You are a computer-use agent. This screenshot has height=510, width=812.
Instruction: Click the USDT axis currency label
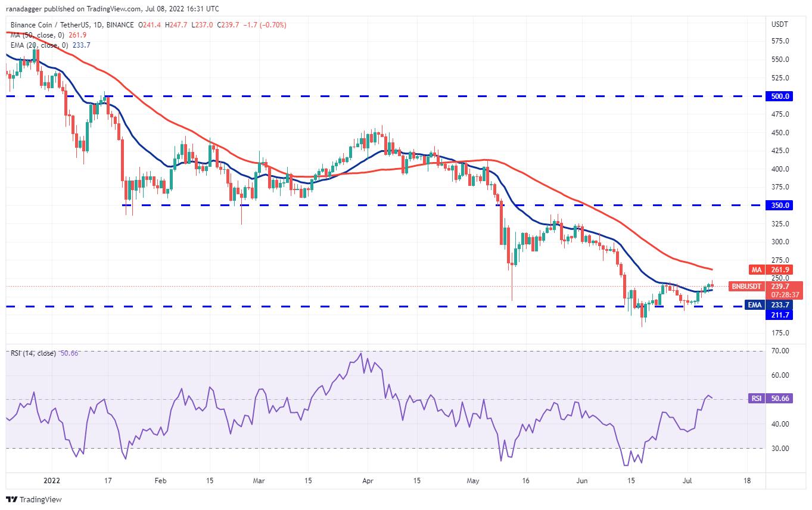click(780, 25)
